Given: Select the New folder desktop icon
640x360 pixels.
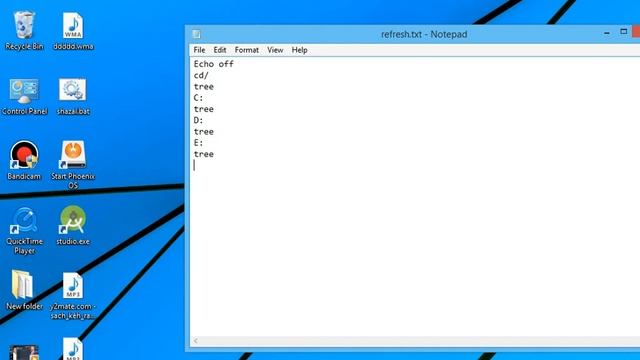Looking at the screenshot, I should pos(24,290).
